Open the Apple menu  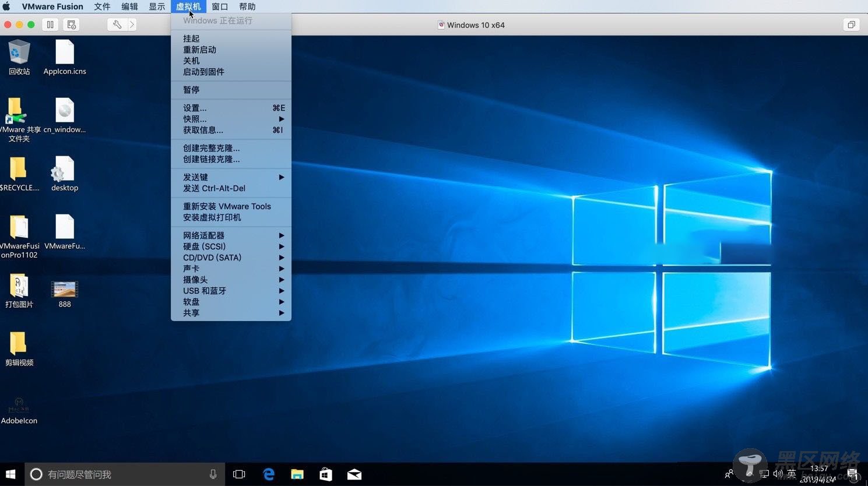(6, 6)
